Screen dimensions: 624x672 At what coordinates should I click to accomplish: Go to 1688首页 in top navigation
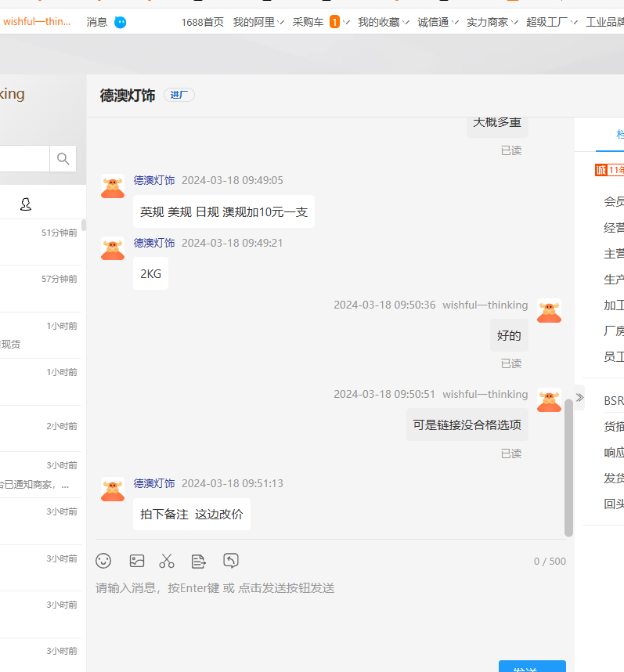pyautogui.click(x=202, y=22)
